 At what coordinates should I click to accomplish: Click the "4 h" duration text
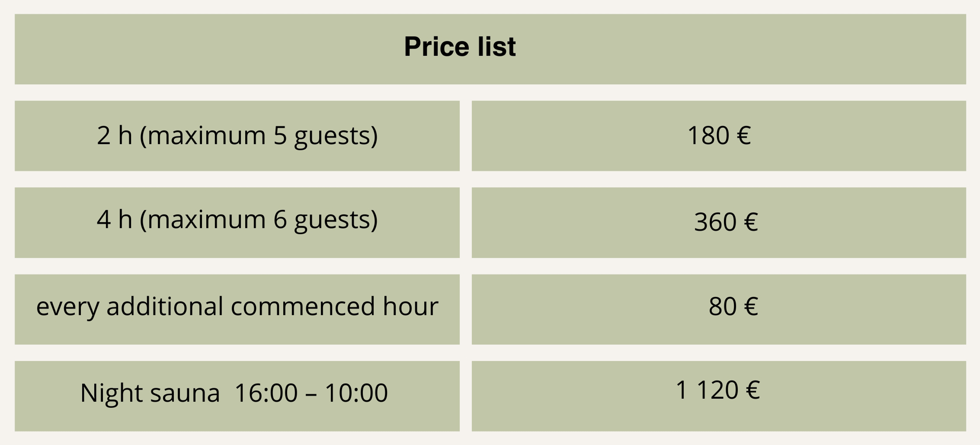click(x=114, y=219)
